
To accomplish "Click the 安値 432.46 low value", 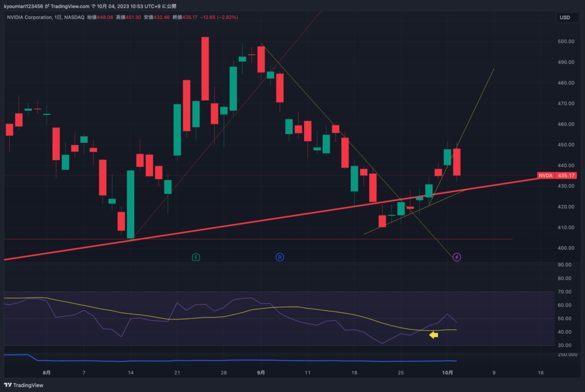I will coord(157,17).
